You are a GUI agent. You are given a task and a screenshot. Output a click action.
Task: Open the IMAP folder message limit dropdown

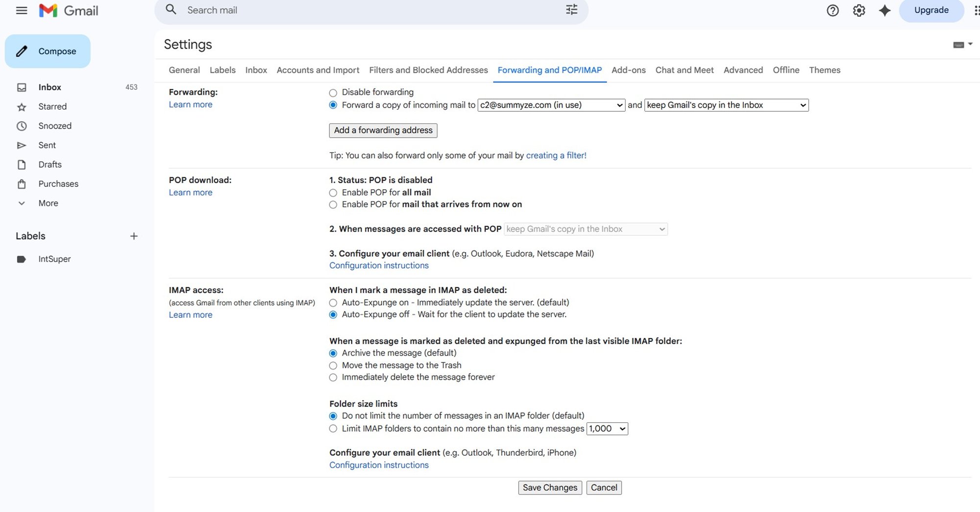coord(607,429)
